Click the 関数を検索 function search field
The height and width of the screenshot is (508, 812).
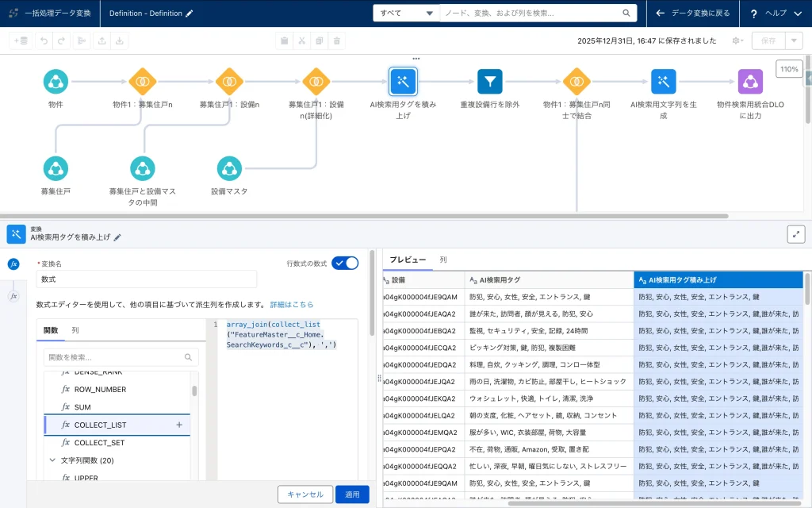115,357
